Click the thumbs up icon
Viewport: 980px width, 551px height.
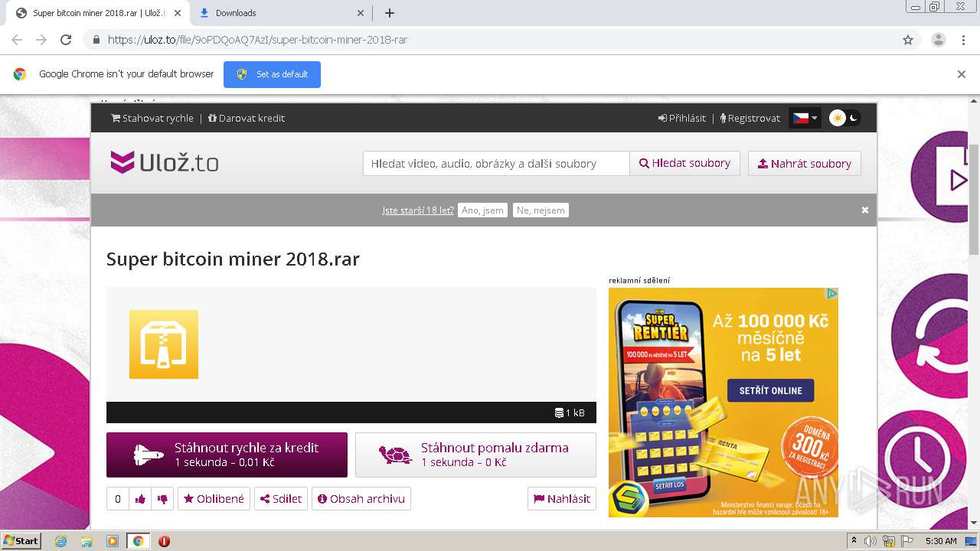tap(140, 499)
